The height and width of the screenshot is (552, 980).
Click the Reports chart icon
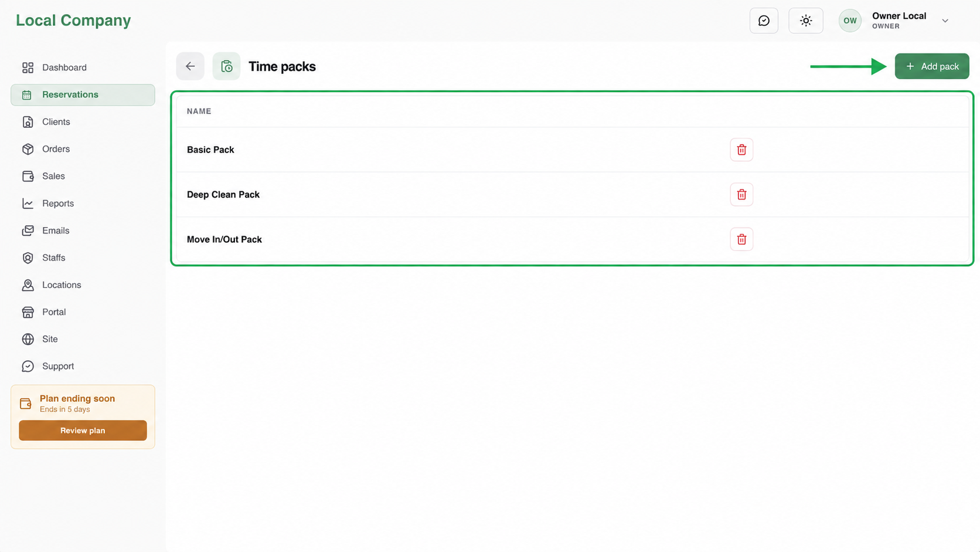pyautogui.click(x=28, y=204)
